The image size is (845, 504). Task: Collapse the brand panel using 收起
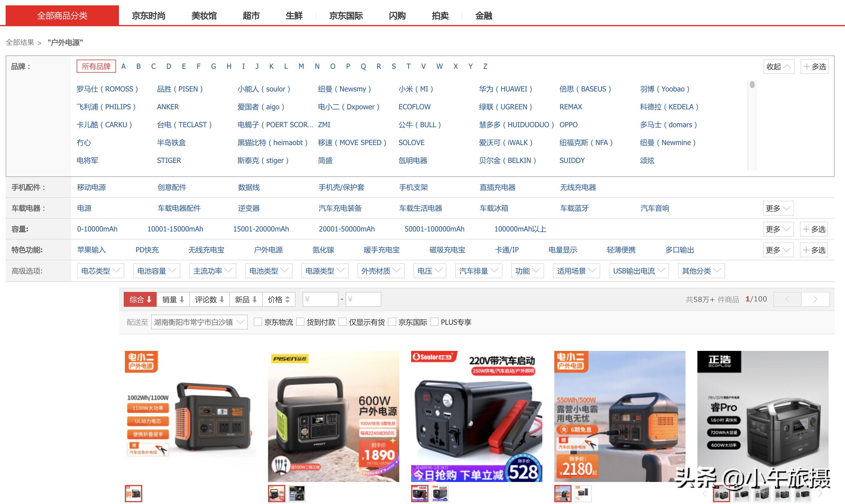tap(779, 66)
